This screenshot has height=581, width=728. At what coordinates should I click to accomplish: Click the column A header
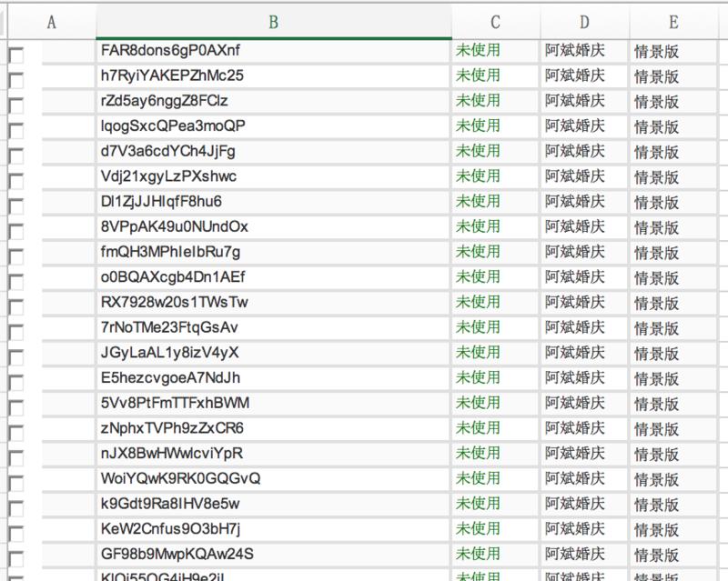tap(51, 22)
